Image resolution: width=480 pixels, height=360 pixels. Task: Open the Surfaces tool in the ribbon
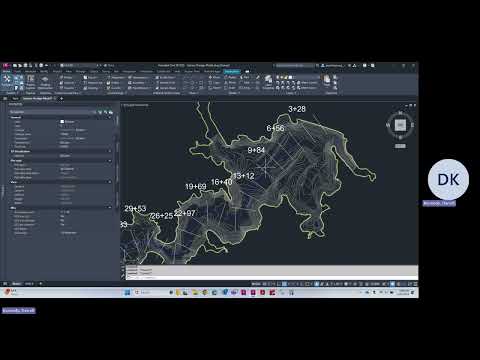coord(66,83)
